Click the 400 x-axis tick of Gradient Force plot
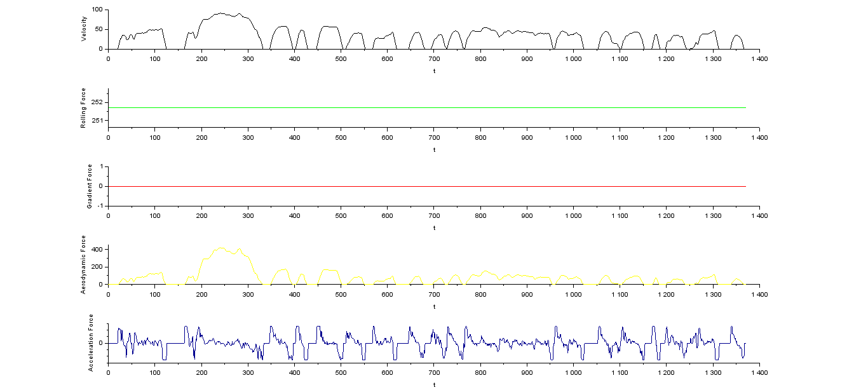Image resolution: width=868 pixels, height=392 pixels. (294, 215)
